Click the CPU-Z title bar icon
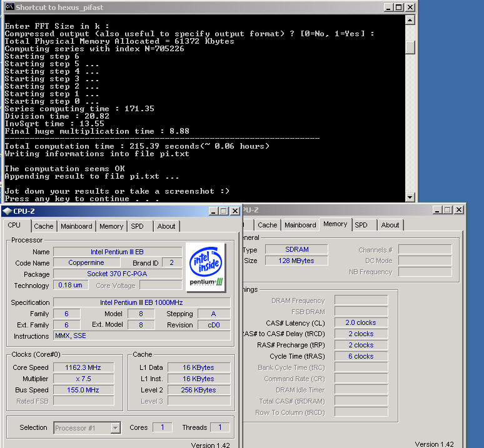 click(x=7, y=211)
